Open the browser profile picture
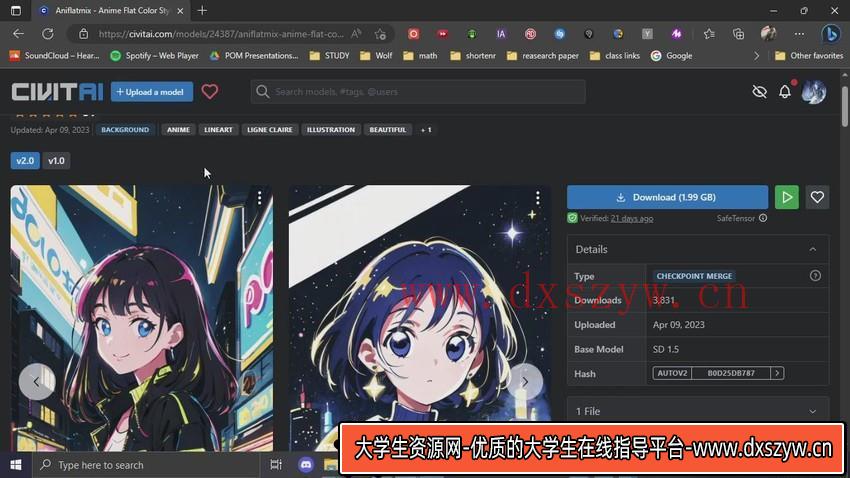Image resolution: width=850 pixels, height=478 pixels. click(x=768, y=34)
